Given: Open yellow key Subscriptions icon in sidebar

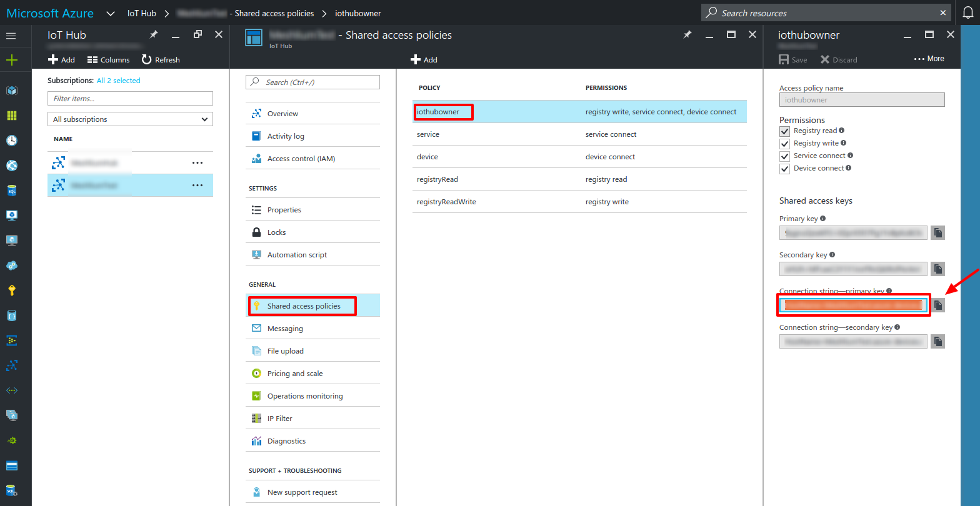Looking at the screenshot, I should [x=11, y=290].
